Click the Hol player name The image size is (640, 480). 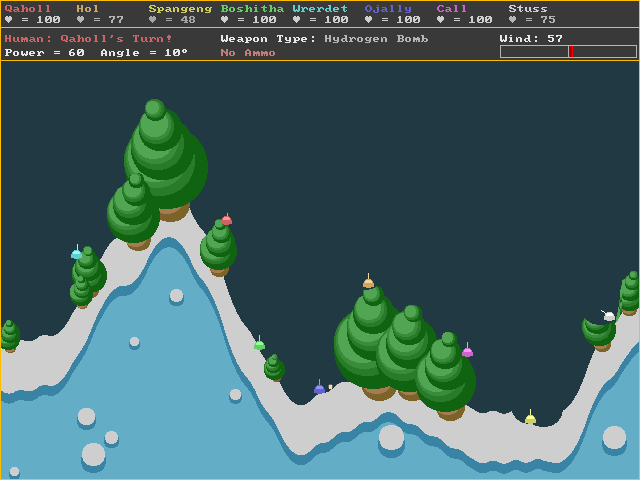point(87,9)
